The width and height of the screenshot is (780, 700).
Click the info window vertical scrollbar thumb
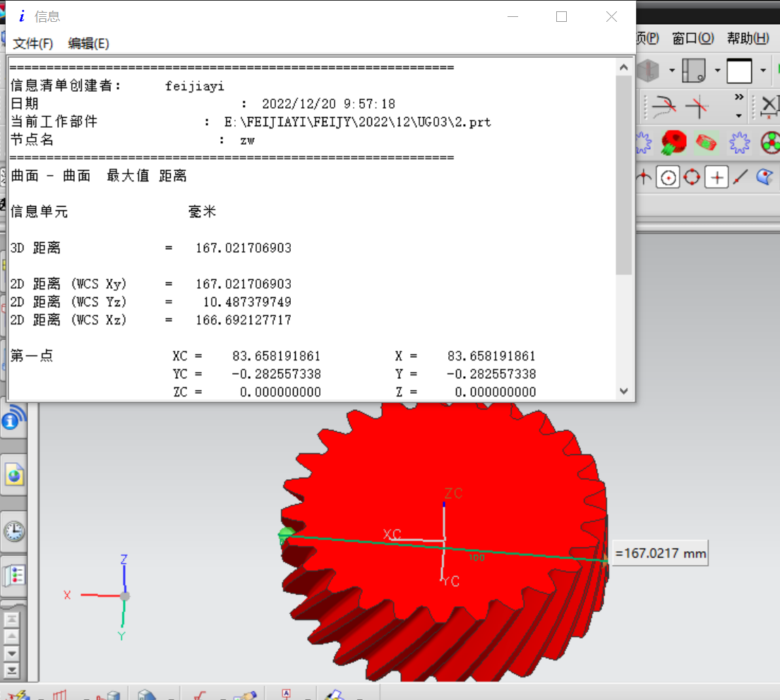pos(624,174)
